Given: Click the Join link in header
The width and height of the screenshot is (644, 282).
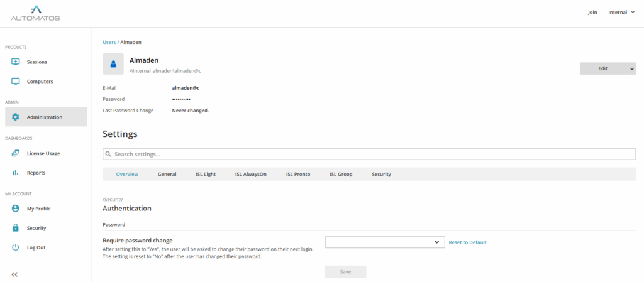Looking at the screenshot, I should (x=592, y=13).
